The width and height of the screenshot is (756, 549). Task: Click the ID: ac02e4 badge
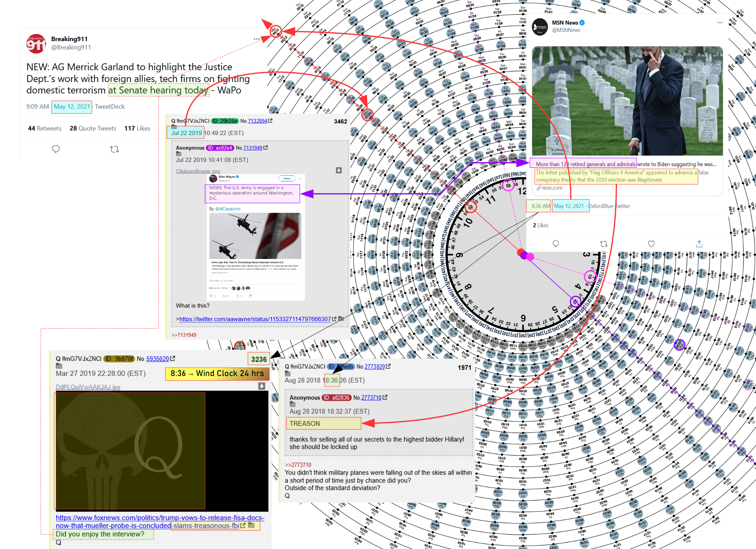[x=220, y=148]
